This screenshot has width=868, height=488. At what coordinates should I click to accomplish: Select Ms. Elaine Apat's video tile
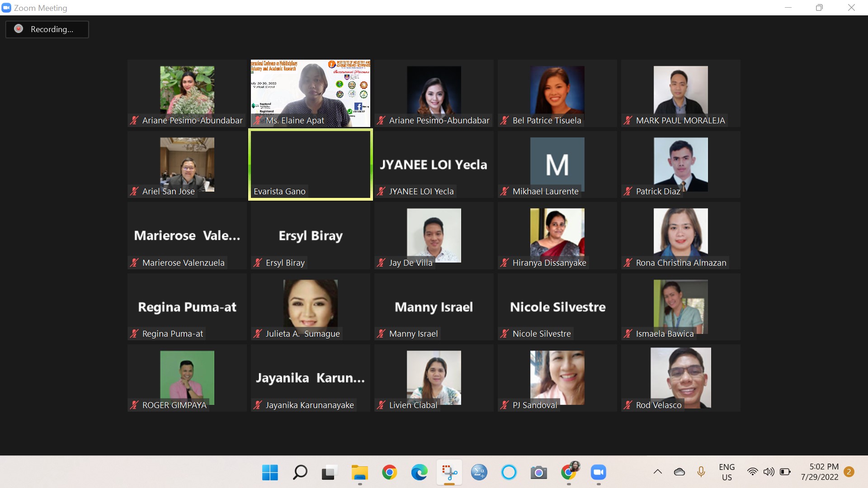(x=311, y=93)
